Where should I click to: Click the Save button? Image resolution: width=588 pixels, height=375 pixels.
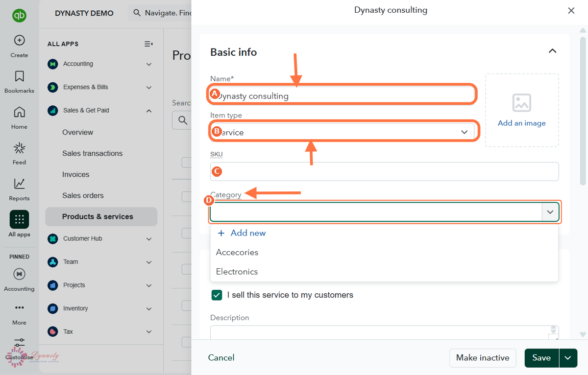click(x=541, y=358)
